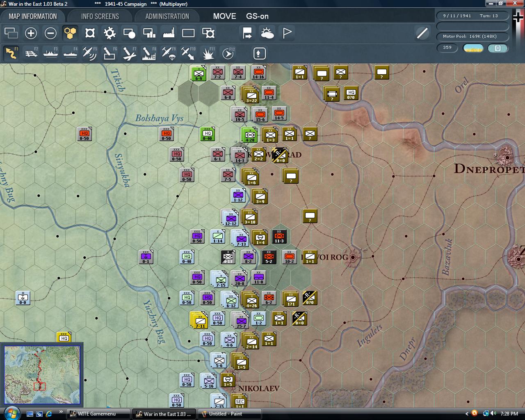
Task: Click the minimap overview thumbnail
Action: [42, 375]
